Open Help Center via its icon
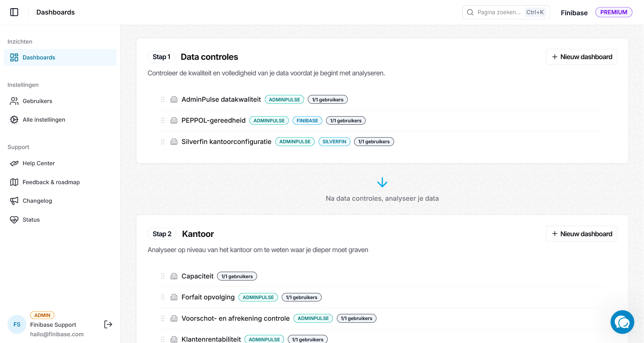 (14, 163)
